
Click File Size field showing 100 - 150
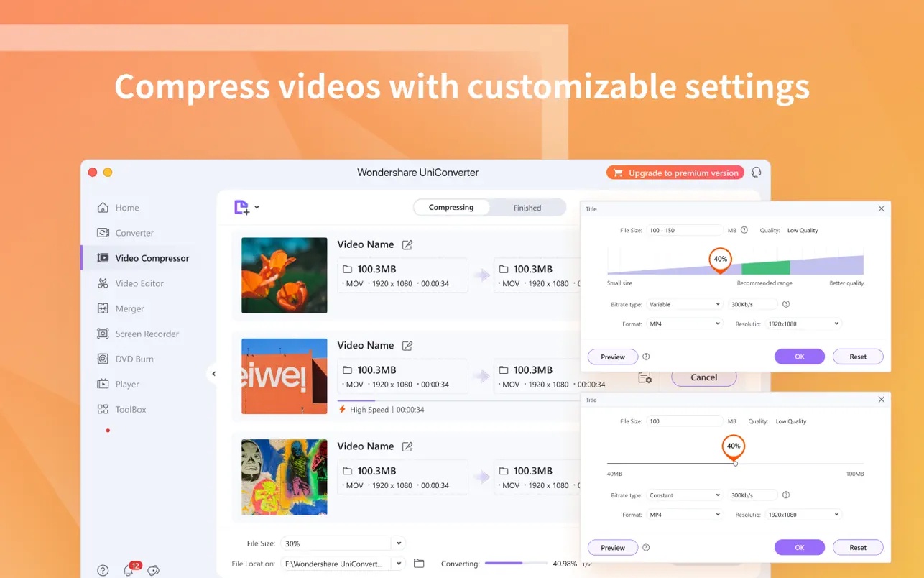685,230
